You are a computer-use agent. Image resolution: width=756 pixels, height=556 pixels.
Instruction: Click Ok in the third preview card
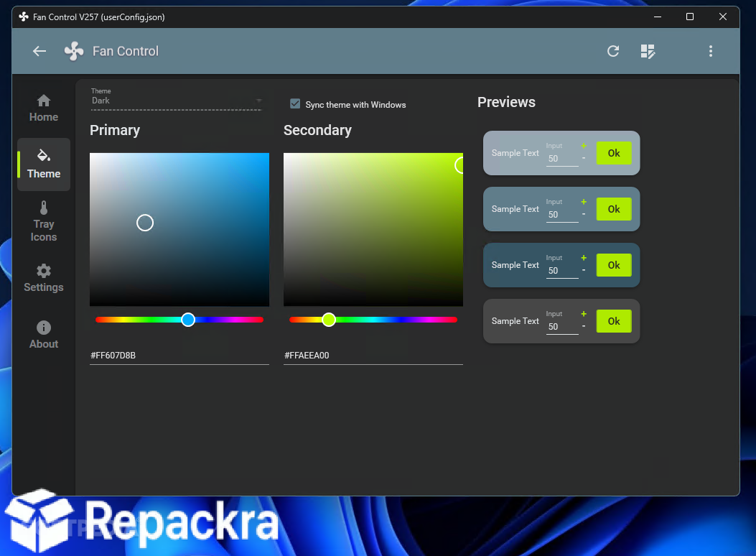point(614,265)
